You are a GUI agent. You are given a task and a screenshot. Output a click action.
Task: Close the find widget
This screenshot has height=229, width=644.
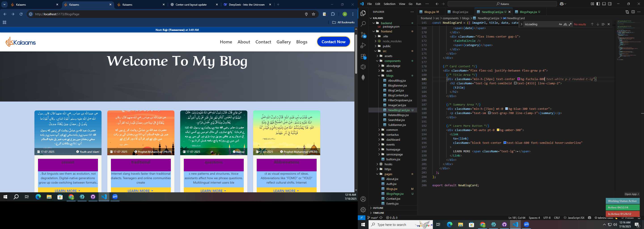click(x=608, y=24)
